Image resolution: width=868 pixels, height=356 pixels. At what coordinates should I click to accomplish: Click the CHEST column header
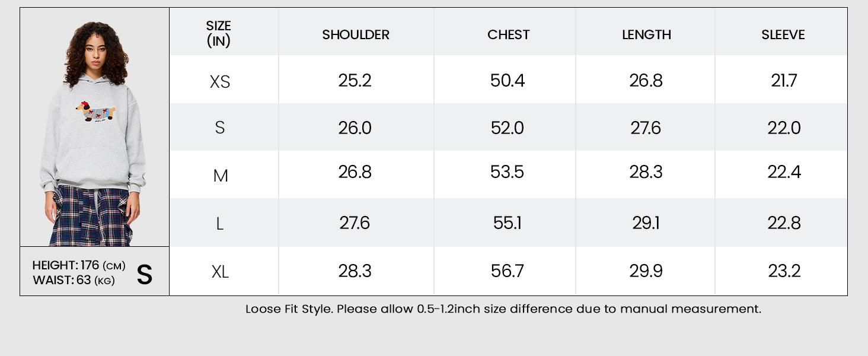click(508, 35)
